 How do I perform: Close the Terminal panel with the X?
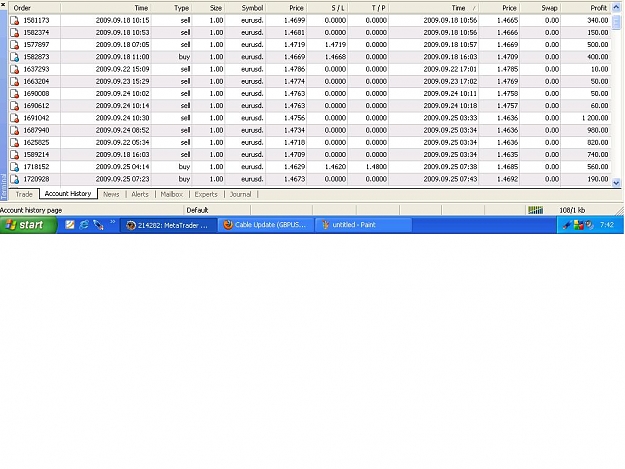(x=3, y=5)
